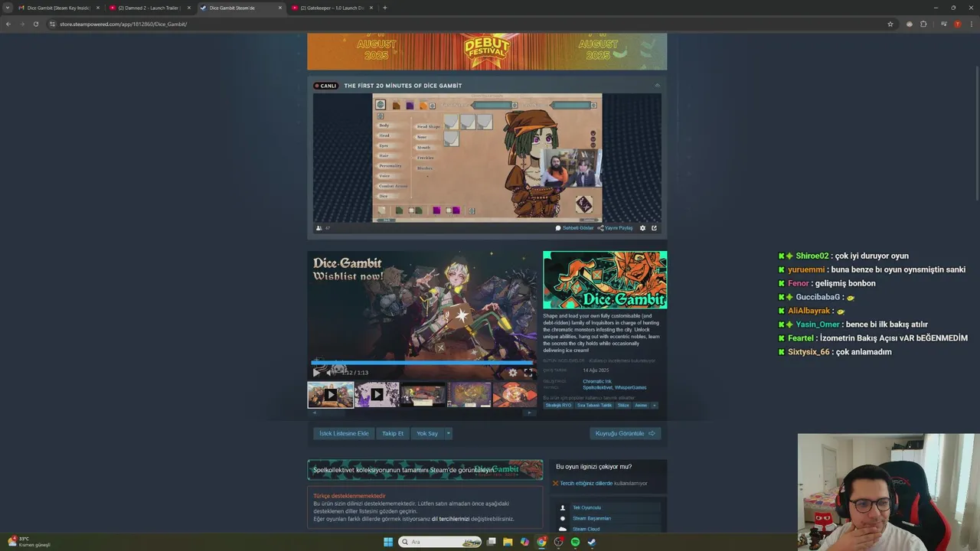Screen dimensions: 980x551
Task: Click Kuyruğu Görüntüle button
Action: click(x=625, y=433)
